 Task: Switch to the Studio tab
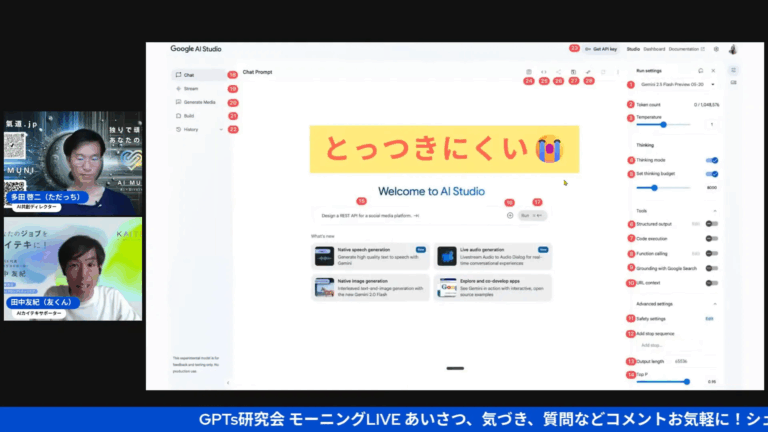(x=633, y=49)
